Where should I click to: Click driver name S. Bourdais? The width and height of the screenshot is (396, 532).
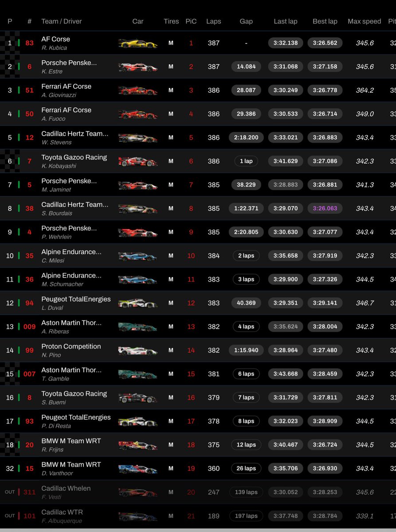click(x=57, y=213)
